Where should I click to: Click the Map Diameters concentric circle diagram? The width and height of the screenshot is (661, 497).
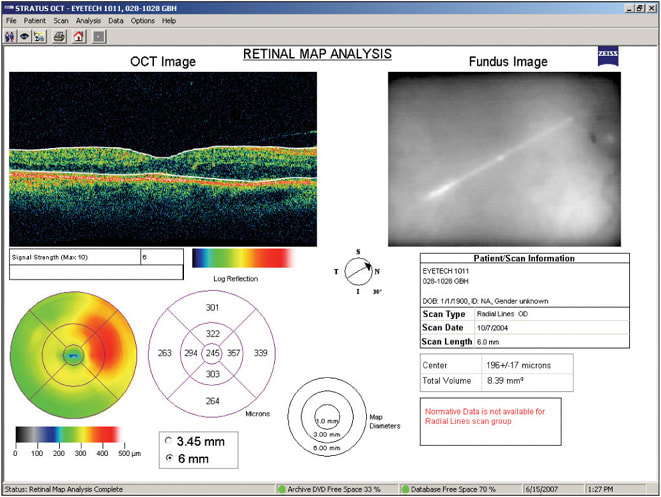click(327, 417)
